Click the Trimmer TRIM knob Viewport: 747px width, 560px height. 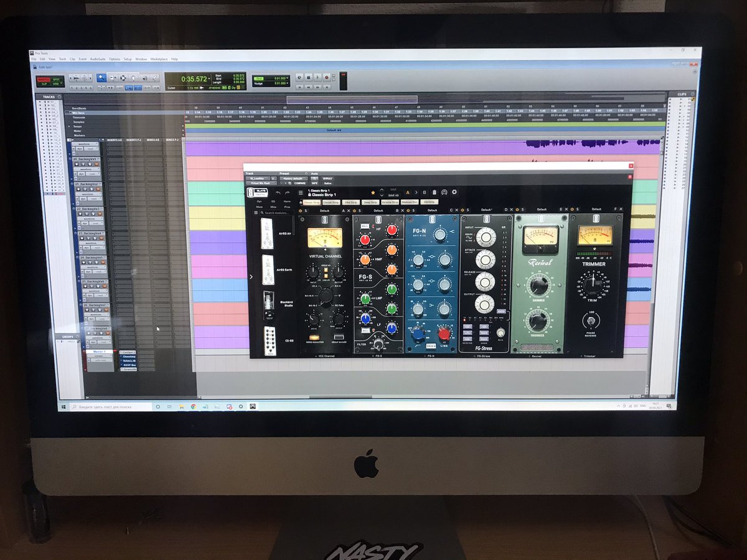click(593, 285)
